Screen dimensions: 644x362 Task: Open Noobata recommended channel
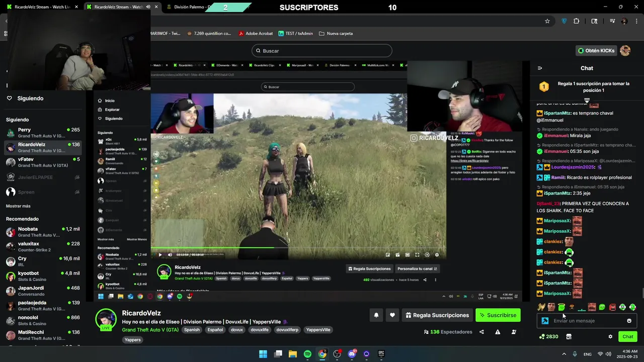43,232
